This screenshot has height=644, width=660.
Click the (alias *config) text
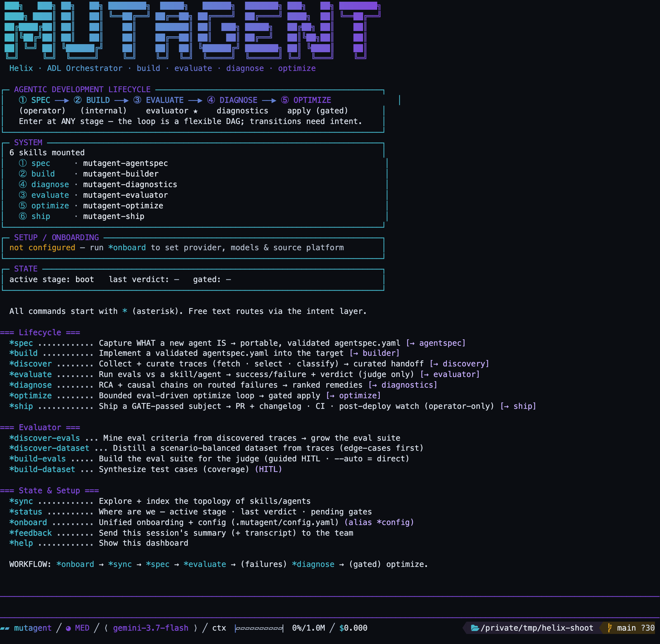pos(379,522)
